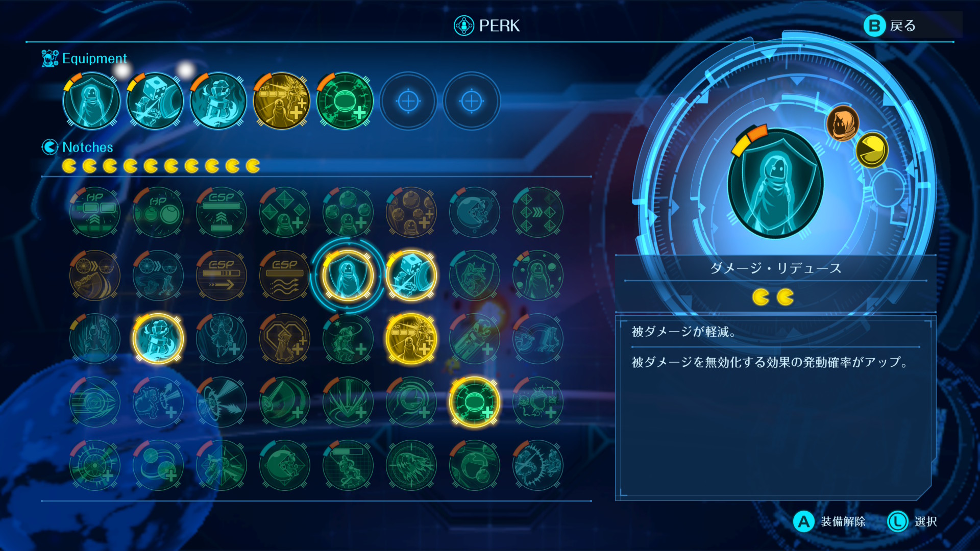
Task: Select the equipped dice perk icon
Action: [x=155, y=101]
